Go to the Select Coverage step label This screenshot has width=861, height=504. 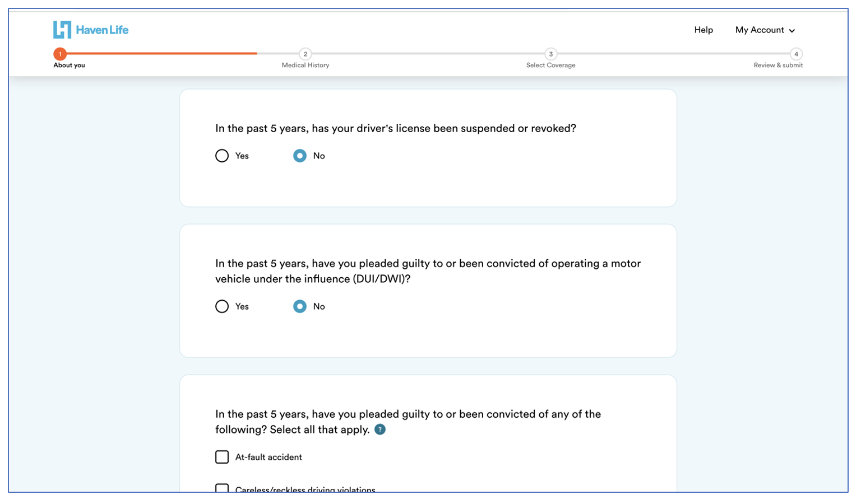point(550,66)
